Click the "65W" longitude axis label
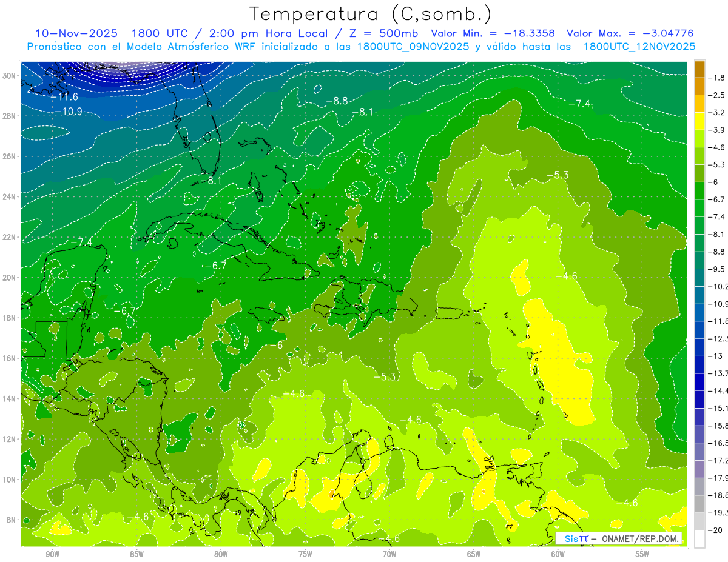 coord(474,554)
